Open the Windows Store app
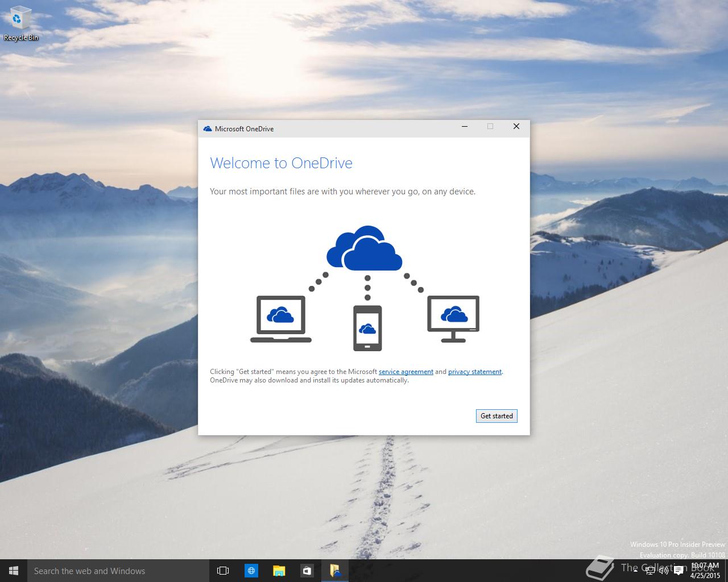This screenshot has width=728, height=582. tap(307, 571)
